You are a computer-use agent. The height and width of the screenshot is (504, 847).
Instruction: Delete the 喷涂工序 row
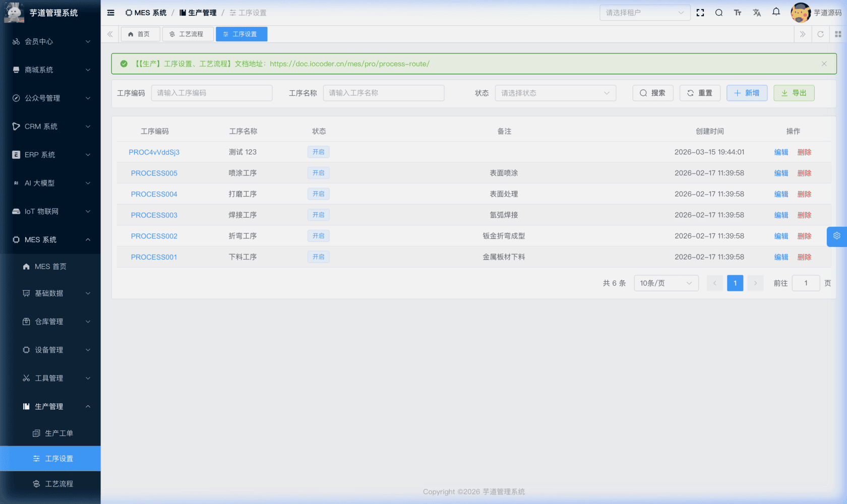coord(804,173)
